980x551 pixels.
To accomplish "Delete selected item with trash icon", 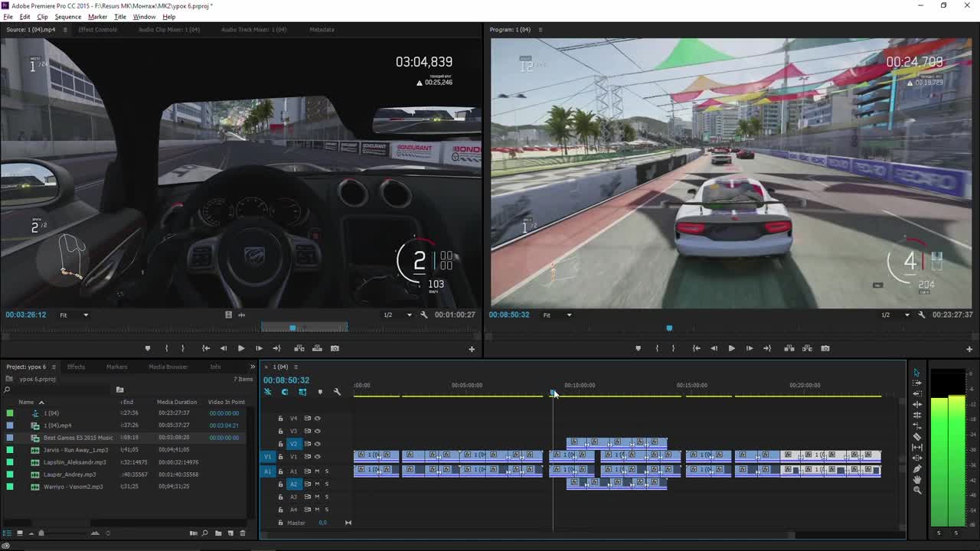I will [x=243, y=533].
